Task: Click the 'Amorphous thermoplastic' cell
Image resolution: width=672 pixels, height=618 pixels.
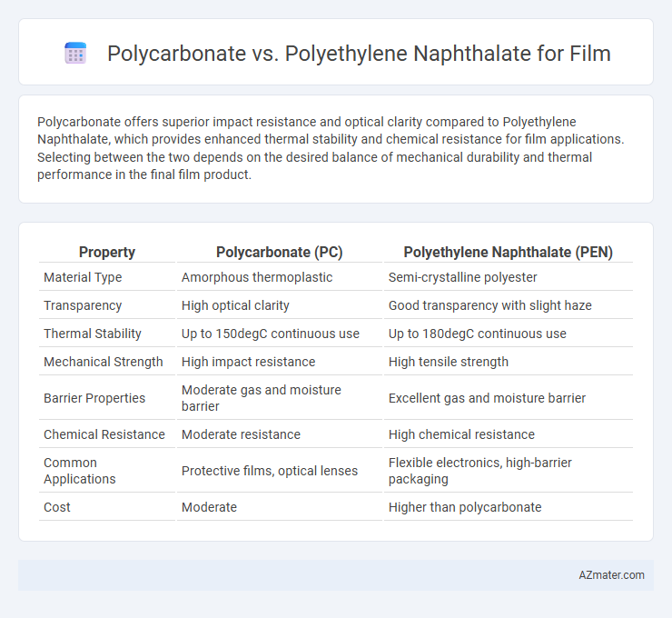Action: [x=257, y=277]
